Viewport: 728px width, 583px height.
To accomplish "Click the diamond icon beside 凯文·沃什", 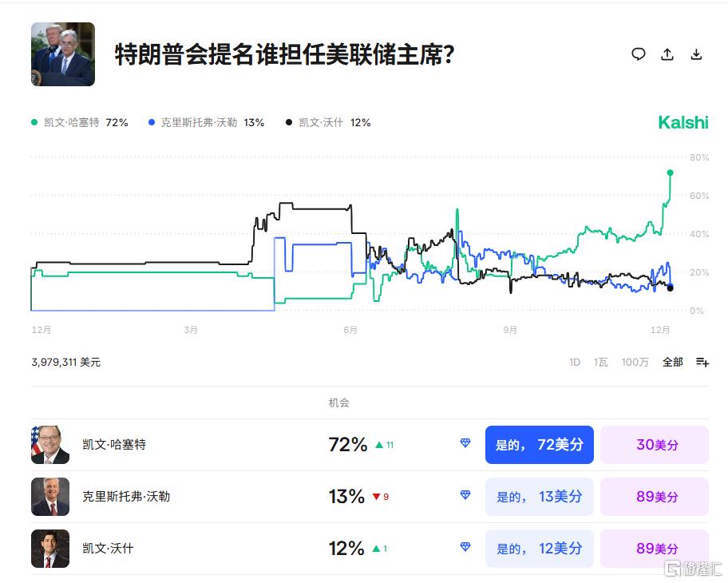I will click(465, 548).
